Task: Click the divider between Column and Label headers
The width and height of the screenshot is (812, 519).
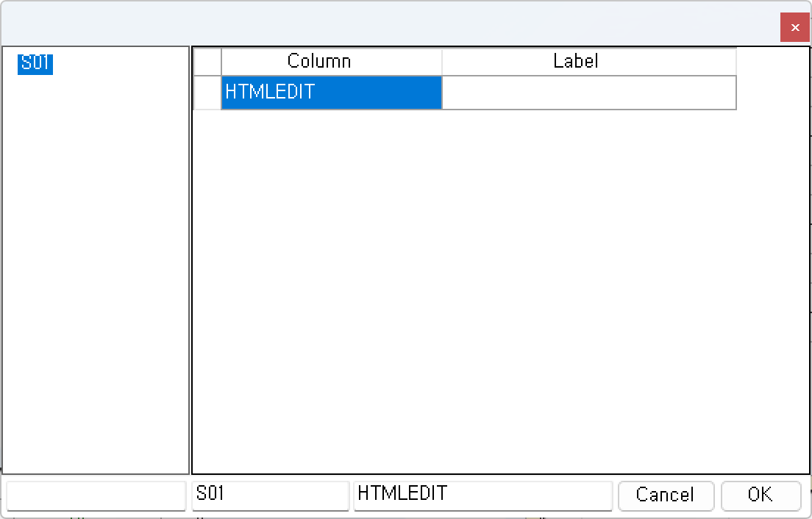Action: (x=442, y=61)
